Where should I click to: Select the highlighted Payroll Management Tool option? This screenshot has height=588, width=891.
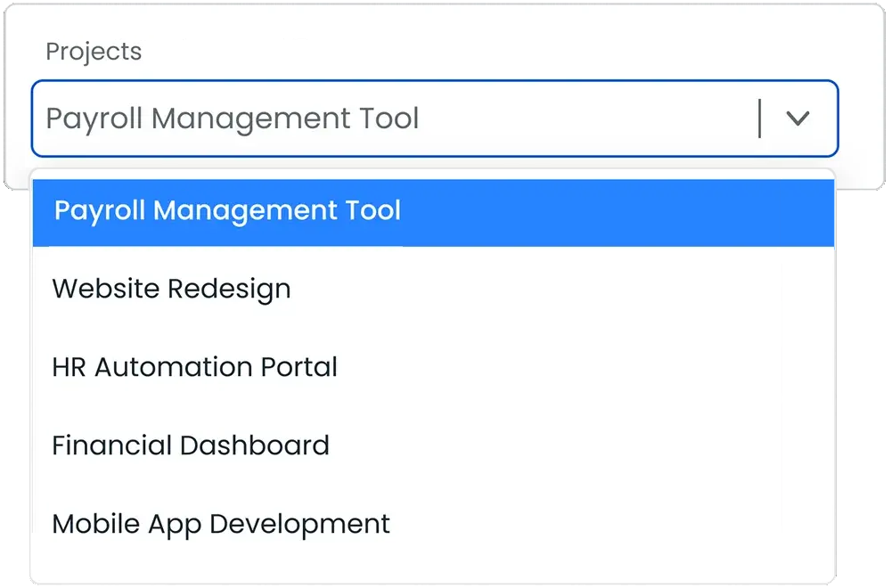pyautogui.click(x=434, y=213)
